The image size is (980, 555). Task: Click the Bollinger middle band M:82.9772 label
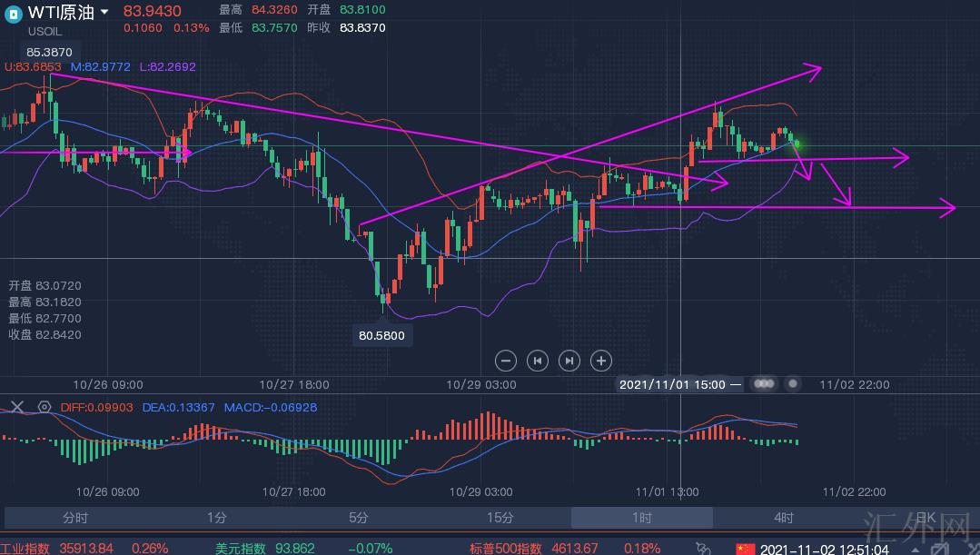[100, 67]
